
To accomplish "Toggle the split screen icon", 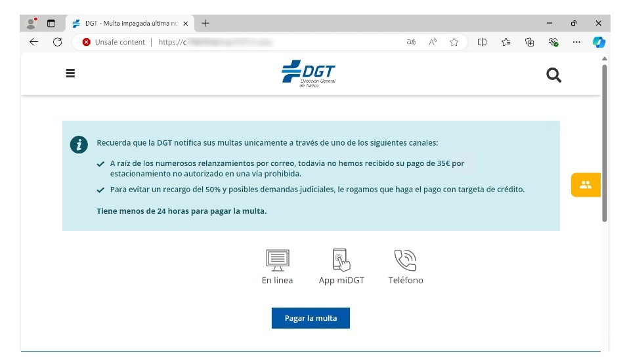I will (482, 42).
